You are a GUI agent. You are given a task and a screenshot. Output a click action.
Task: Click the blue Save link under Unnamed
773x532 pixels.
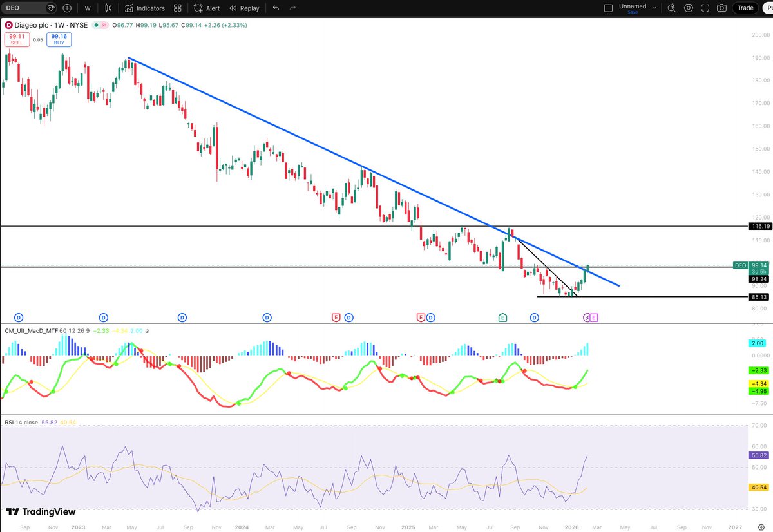click(633, 12)
